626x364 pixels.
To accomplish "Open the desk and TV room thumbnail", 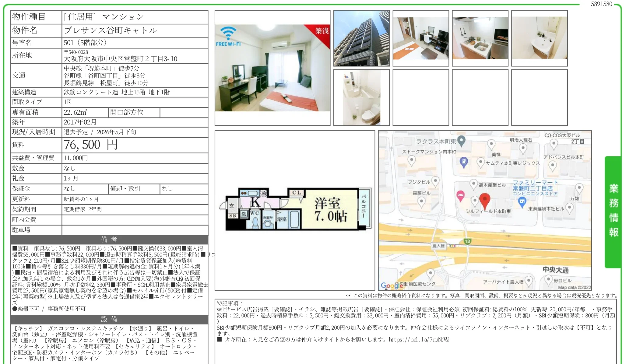I will (421, 38).
